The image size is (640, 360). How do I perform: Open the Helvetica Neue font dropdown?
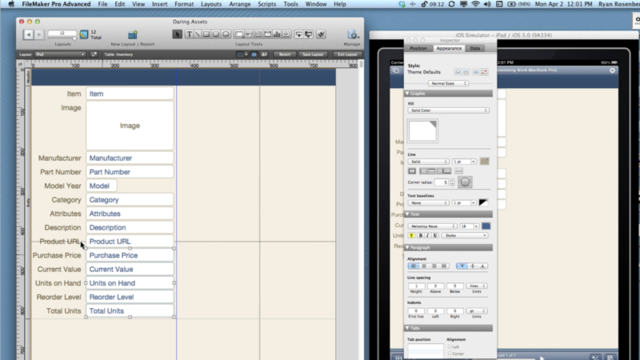coord(432,226)
